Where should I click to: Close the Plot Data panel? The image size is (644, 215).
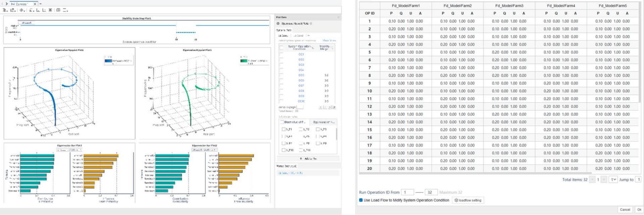[338, 17]
